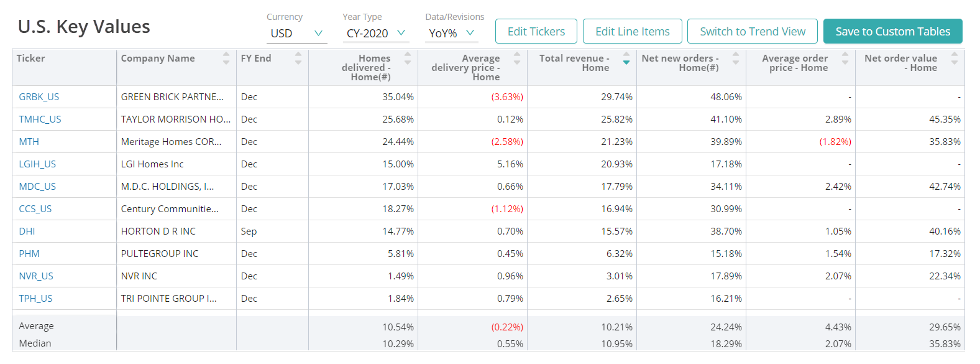The width and height of the screenshot is (980, 364).
Task: Save to Custom Tables
Action: pos(892,31)
